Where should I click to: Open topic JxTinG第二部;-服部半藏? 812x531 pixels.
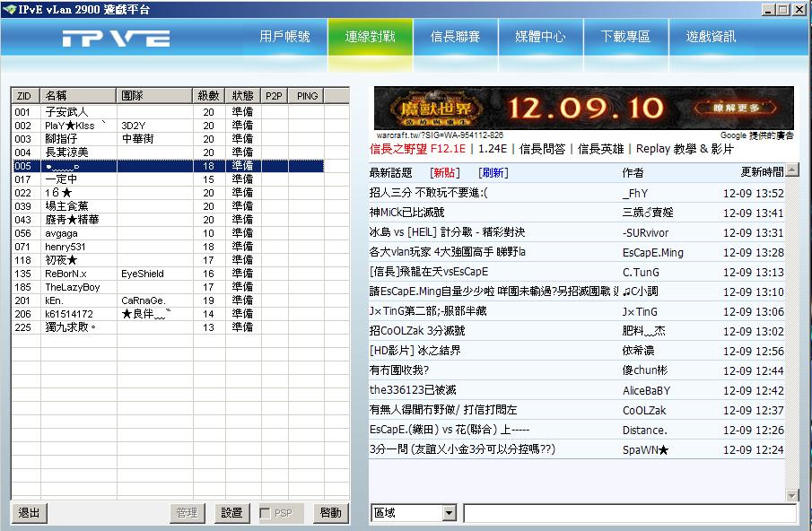428,311
